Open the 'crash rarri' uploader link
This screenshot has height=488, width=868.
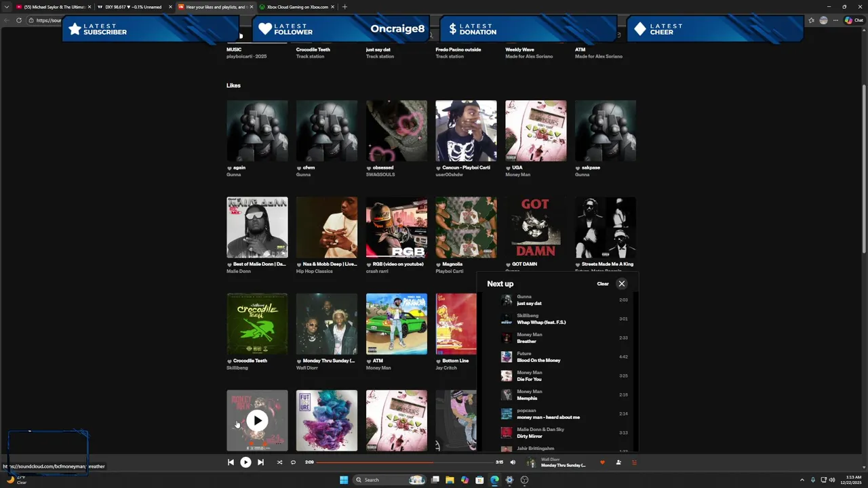pyautogui.click(x=377, y=271)
